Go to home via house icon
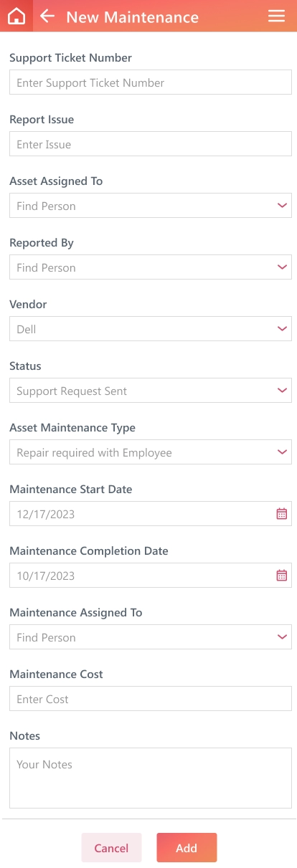Viewport: 297px width, 868px height. coord(16,16)
